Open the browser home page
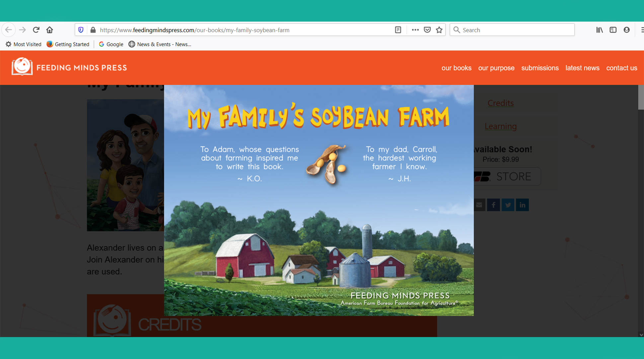The image size is (644, 359). point(49,30)
